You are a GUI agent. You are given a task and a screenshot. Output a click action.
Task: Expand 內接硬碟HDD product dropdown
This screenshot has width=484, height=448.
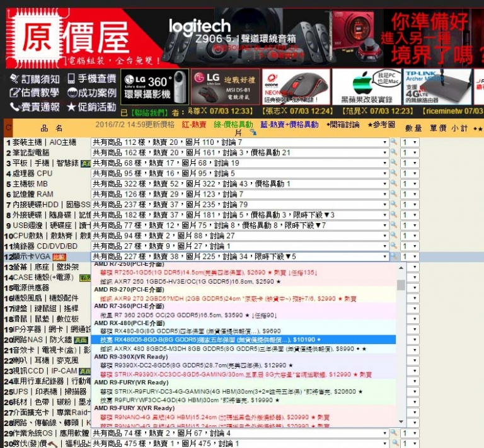click(x=240, y=205)
